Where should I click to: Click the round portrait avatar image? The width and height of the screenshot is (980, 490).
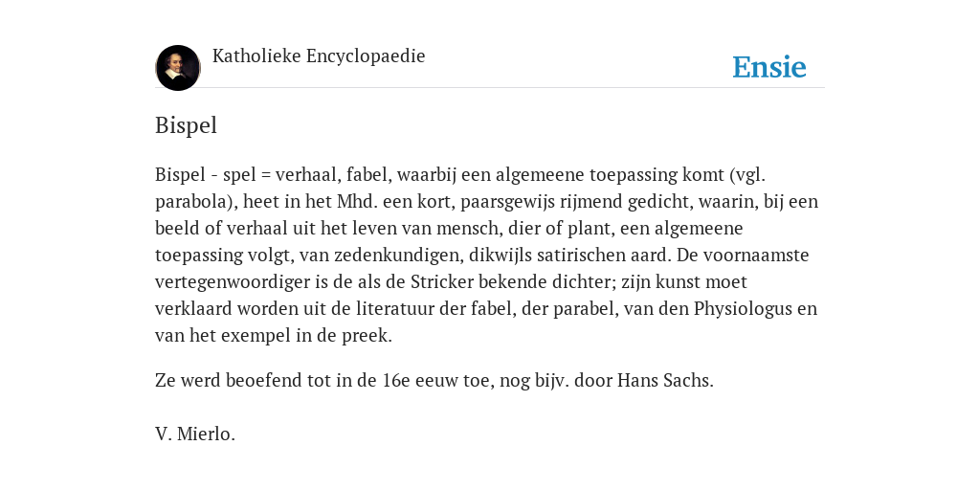tap(177, 68)
